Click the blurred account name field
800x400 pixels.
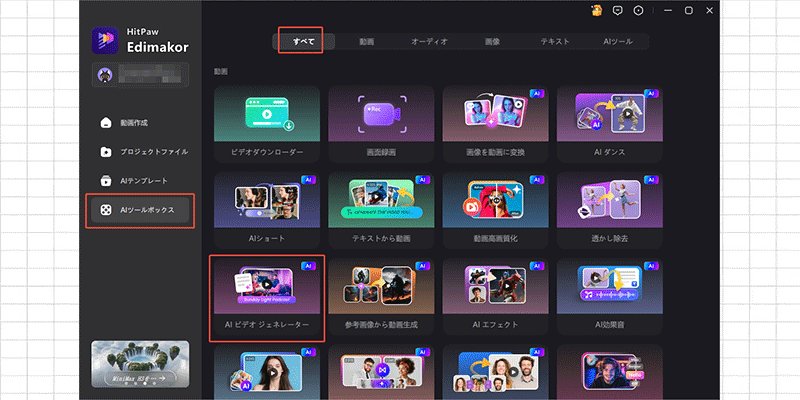coord(151,76)
